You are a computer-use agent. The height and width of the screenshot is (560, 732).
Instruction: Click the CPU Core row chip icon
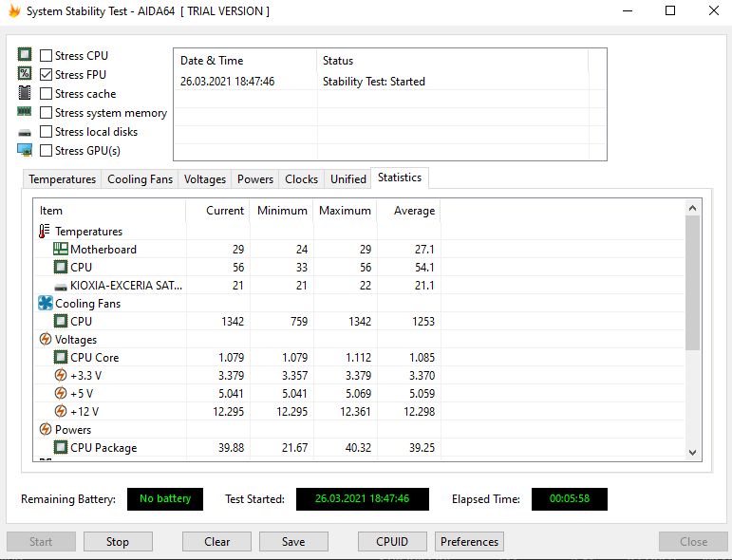(x=61, y=357)
